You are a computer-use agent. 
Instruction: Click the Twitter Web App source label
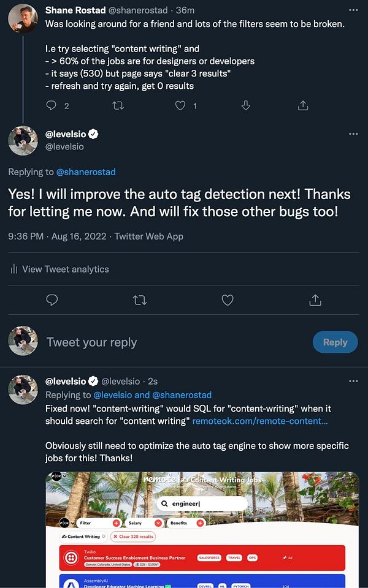[149, 236]
